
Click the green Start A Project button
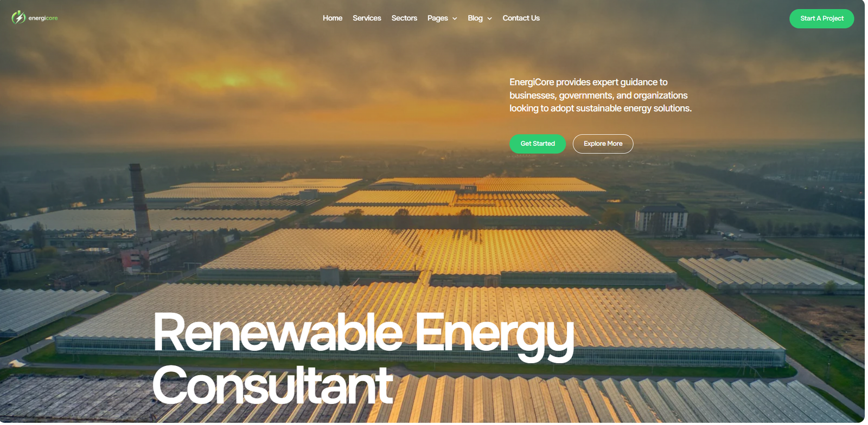(x=821, y=18)
